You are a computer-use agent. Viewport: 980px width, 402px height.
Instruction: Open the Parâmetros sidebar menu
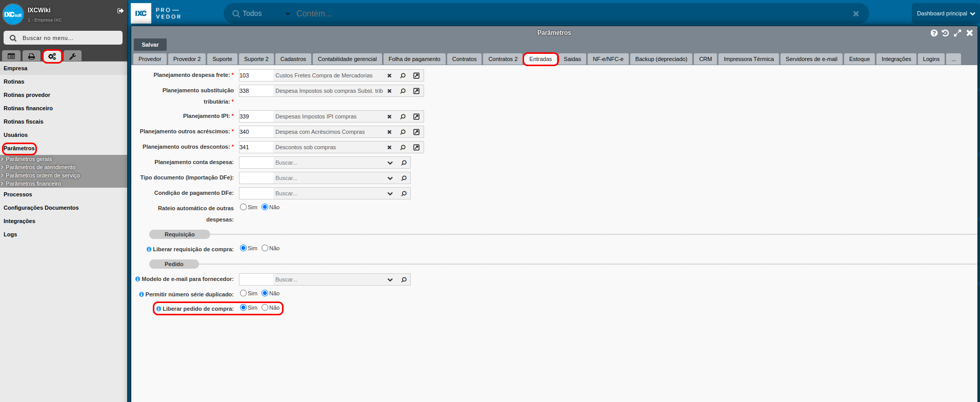[x=19, y=148]
